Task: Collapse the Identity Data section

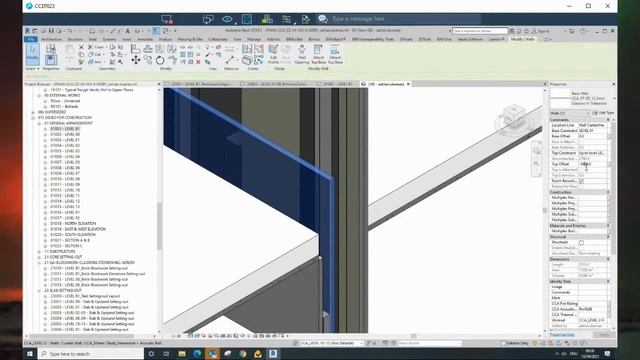Action: coord(608,281)
